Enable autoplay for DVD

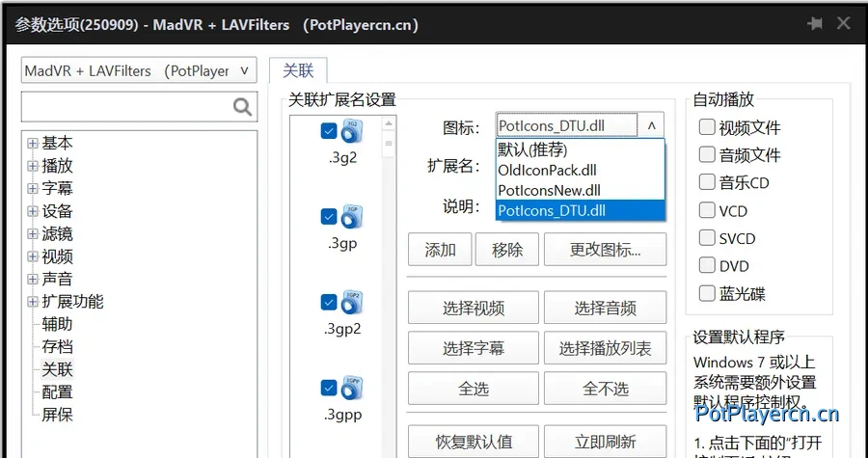tap(707, 265)
